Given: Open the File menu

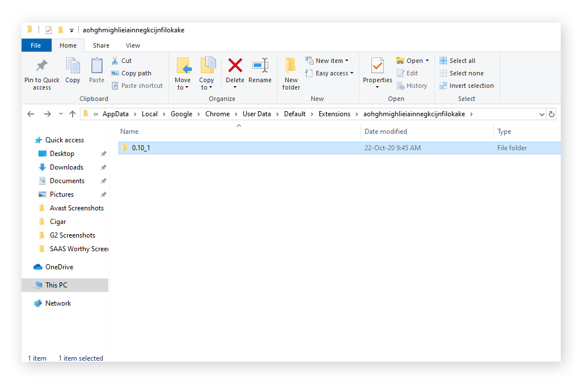Looking at the screenshot, I should pyautogui.click(x=36, y=45).
